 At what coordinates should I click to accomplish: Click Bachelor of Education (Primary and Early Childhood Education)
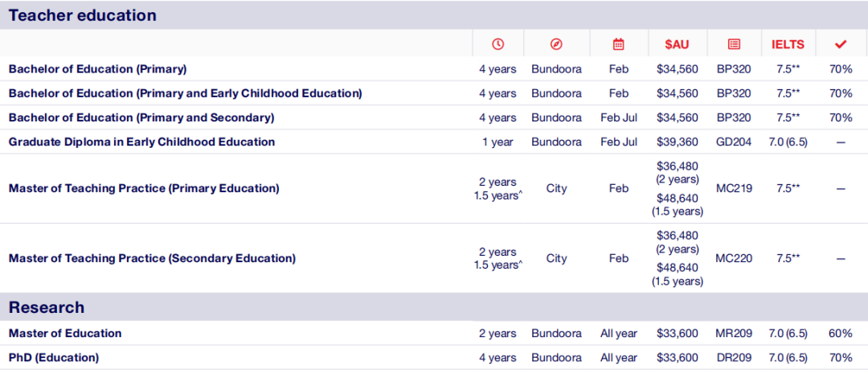pyautogui.click(x=186, y=93)
